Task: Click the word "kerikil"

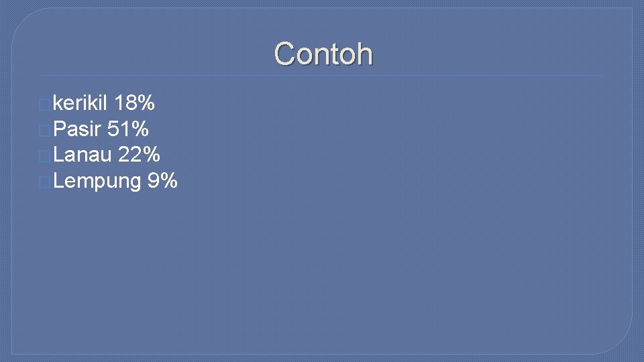Action: pos(80,103)
